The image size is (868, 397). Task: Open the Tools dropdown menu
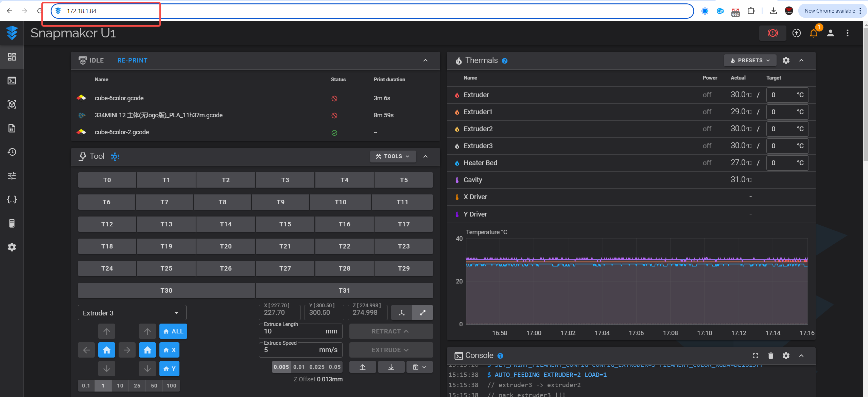[393, 156]
